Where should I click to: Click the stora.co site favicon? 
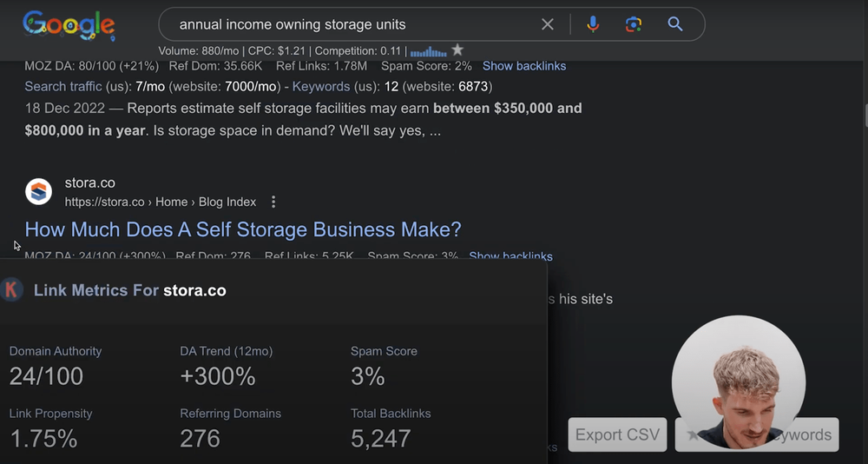39,192
